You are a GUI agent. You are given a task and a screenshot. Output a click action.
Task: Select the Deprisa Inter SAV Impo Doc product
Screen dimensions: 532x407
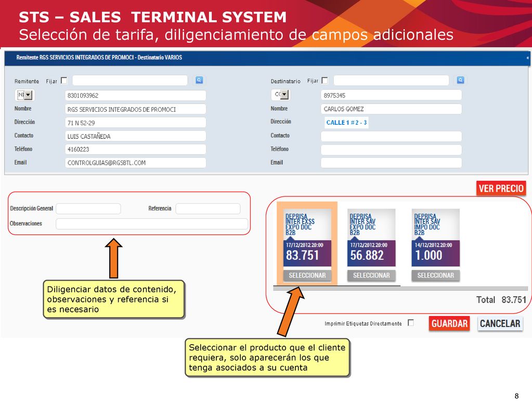[x=436, y=275]
